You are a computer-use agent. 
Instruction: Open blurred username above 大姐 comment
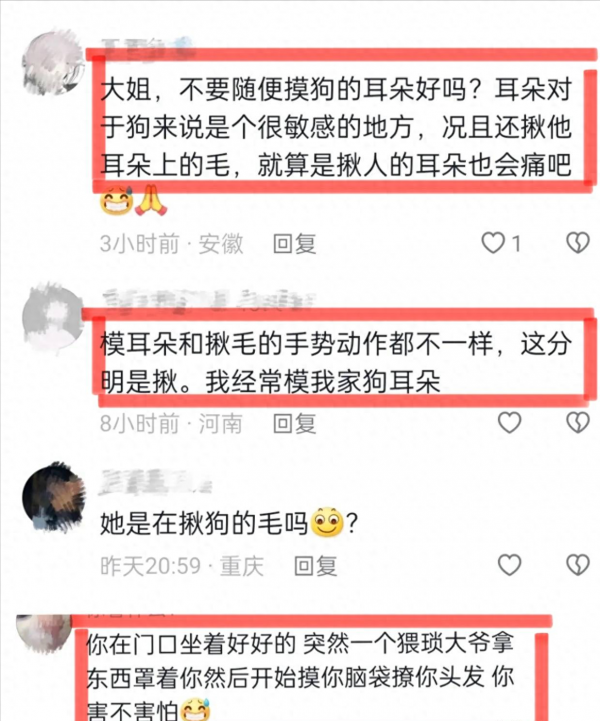[147, 47]
